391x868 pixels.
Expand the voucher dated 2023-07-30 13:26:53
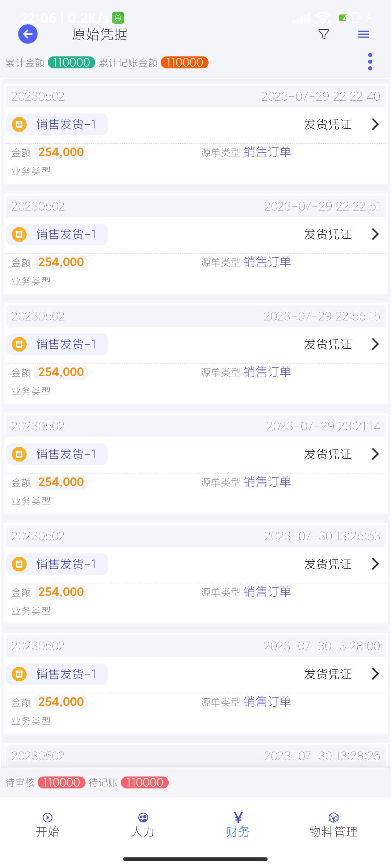click(375, 564)
